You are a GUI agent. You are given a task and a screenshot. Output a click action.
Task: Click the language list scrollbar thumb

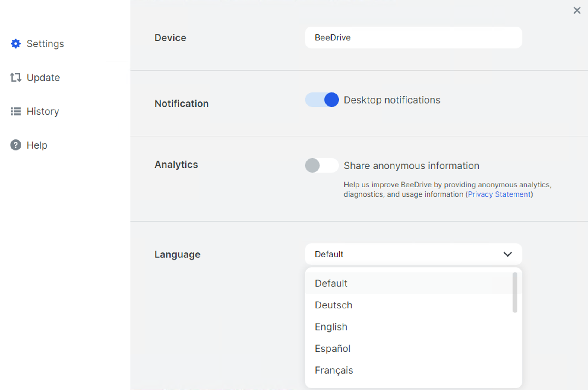coord(515,292)
